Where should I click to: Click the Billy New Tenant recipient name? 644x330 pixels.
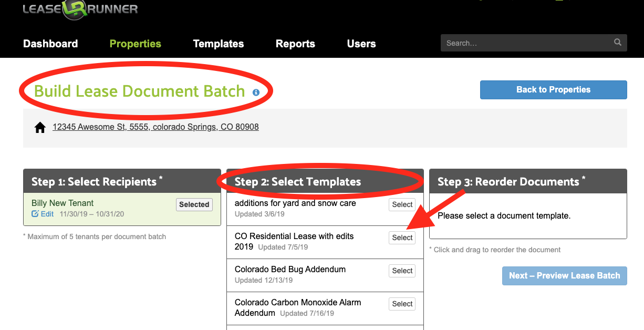click(63, 203)
